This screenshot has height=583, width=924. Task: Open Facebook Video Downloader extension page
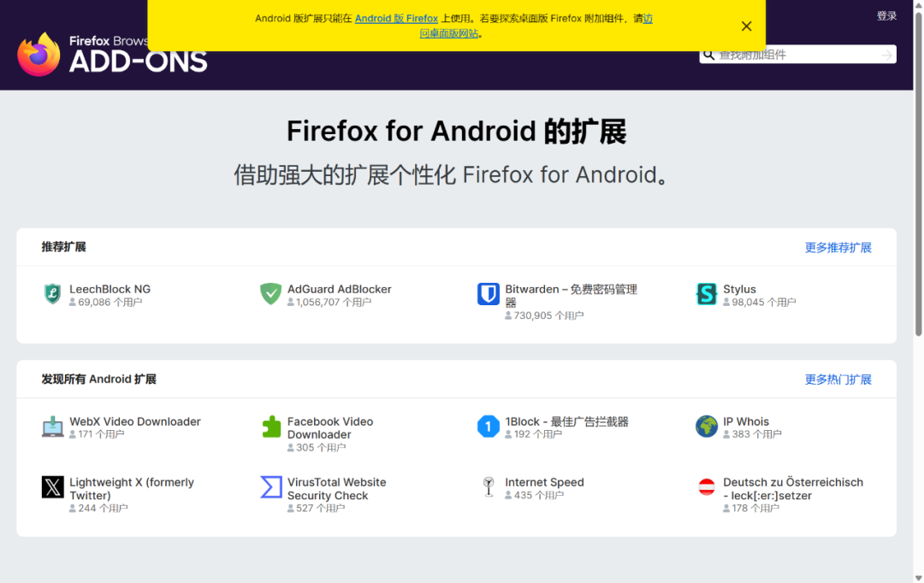[330, 428]
